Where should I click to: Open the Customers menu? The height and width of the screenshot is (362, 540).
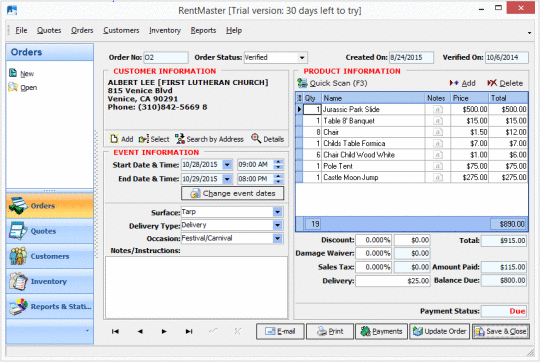pyautogui.click(x=121, y=30)
